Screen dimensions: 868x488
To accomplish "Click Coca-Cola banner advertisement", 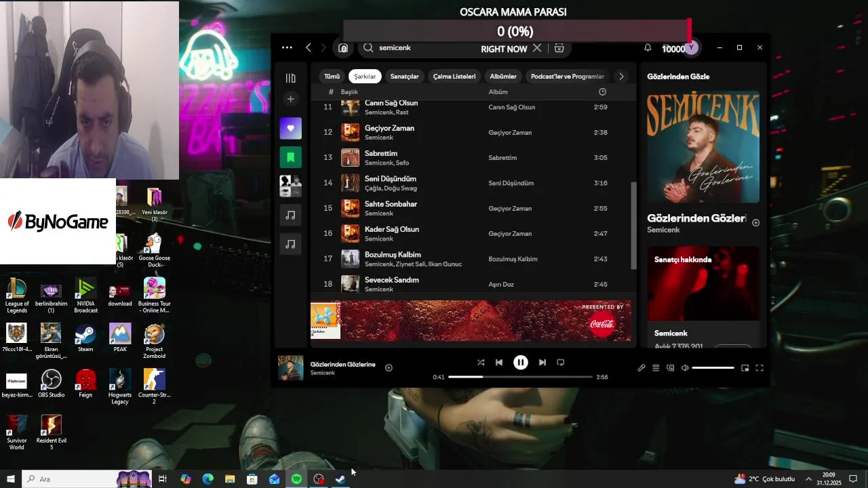I will coord(471,321).
